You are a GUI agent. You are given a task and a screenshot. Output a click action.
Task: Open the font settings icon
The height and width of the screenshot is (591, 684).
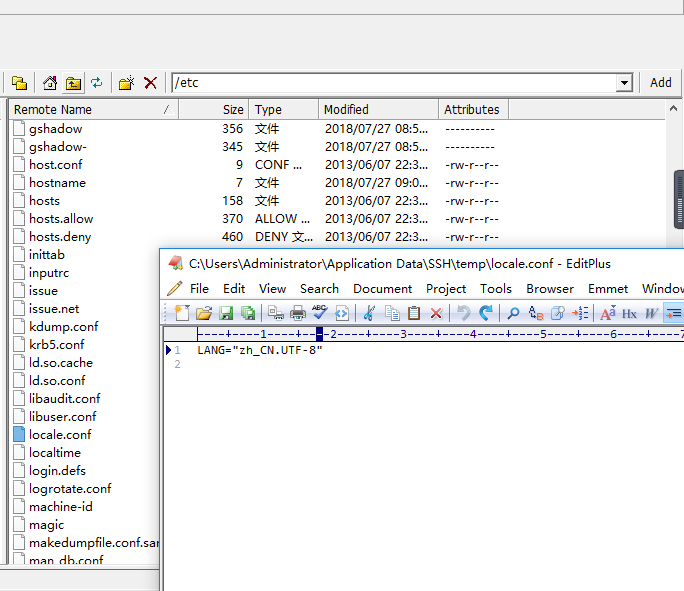pyautogui.click(x=608, y=313)
